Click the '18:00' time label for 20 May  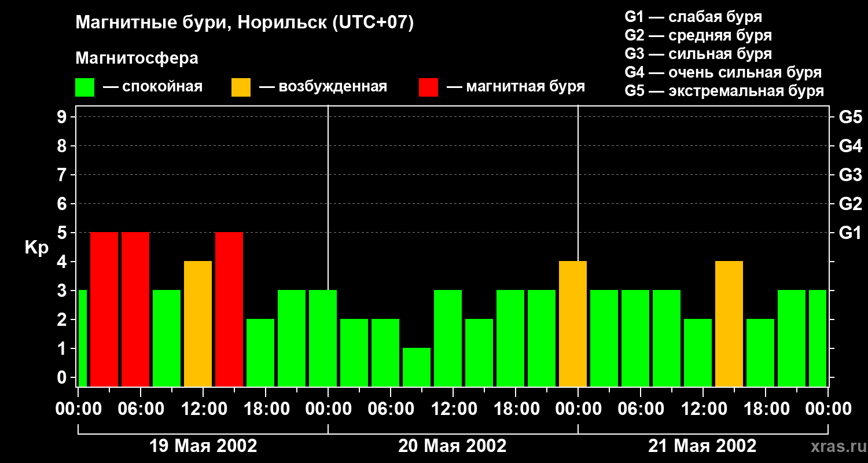[x=516, y=409]
